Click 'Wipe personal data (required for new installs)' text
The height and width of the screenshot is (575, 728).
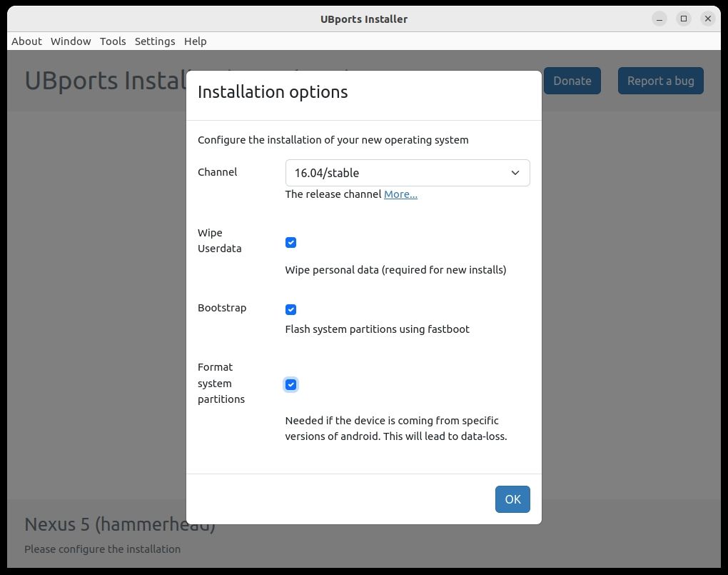pyautogui.click(x=395, y=270)
